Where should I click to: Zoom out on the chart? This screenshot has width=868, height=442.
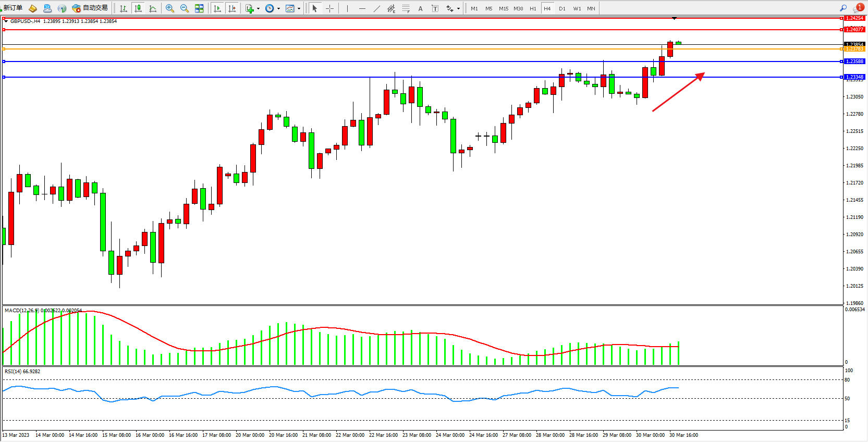tap(185, 8)
